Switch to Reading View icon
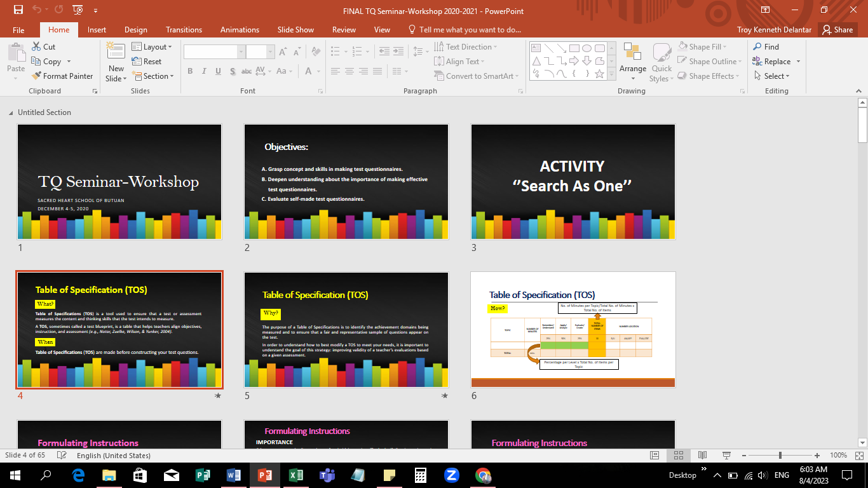This screenshot has height=488, width=868. [x=702, y=456]
